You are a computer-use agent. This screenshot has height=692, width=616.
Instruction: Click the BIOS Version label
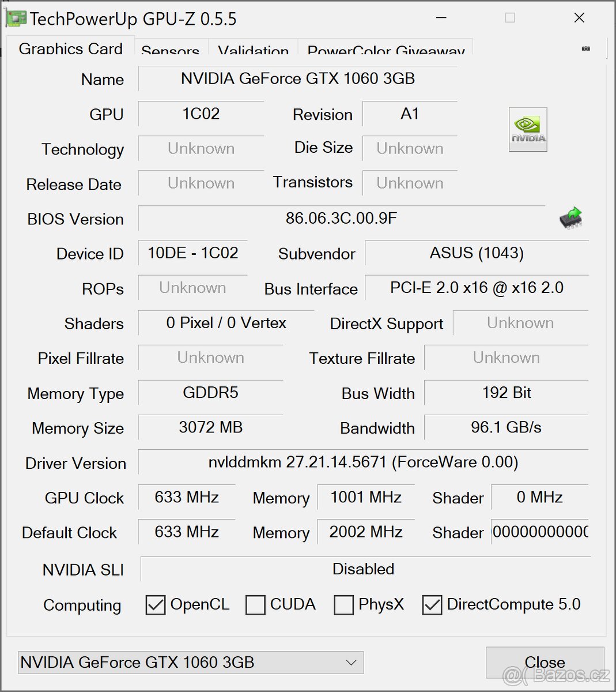point(75,219)
